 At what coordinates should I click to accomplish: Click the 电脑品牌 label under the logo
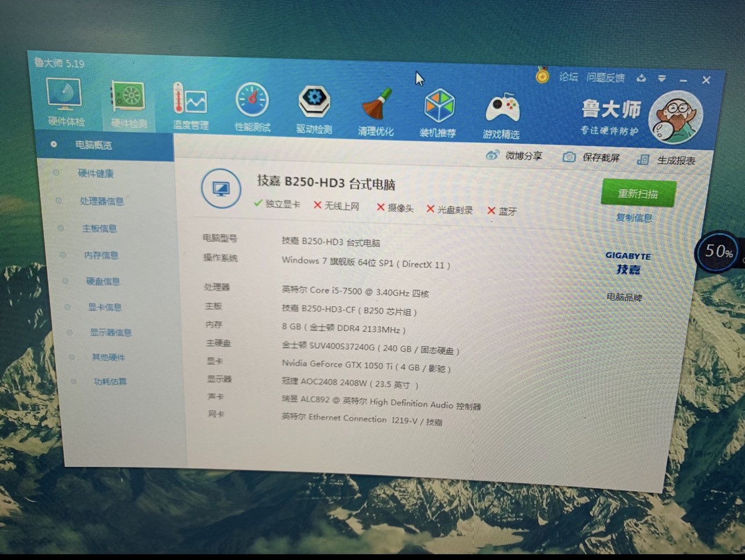tap(624, 297)
